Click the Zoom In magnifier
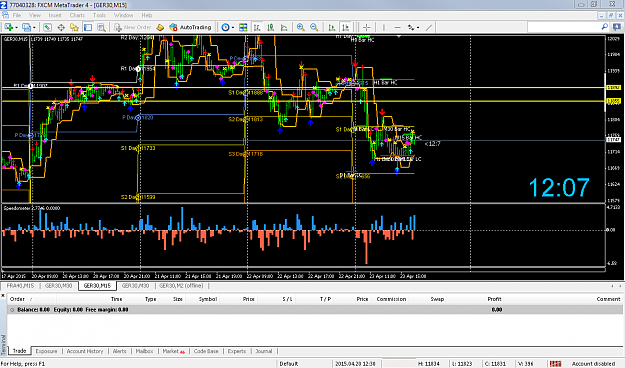 (301, 27)
